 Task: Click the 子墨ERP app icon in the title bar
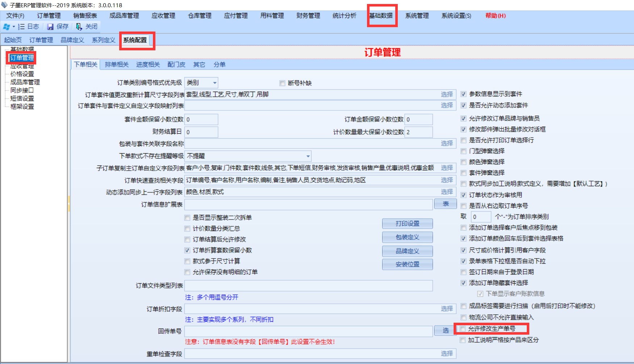4,5
